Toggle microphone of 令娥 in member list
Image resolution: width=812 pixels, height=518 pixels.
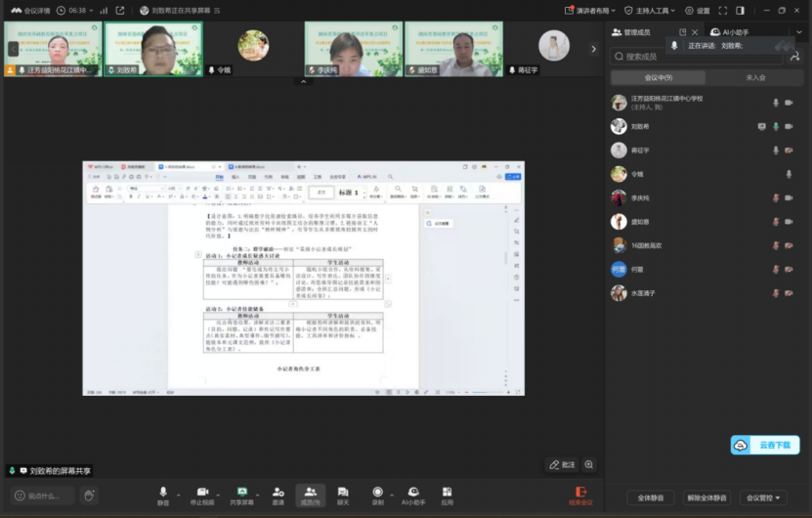(x=789, y=174)
